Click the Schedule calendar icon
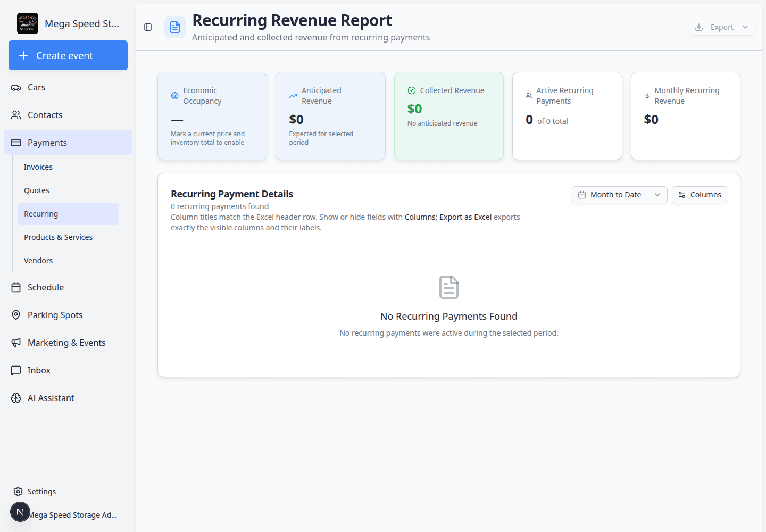 16,287
